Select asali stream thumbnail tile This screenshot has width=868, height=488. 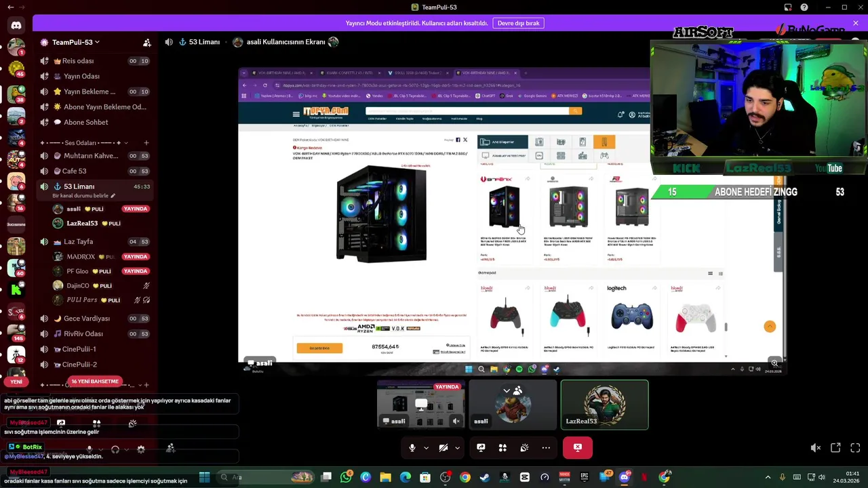coord(421,405)
